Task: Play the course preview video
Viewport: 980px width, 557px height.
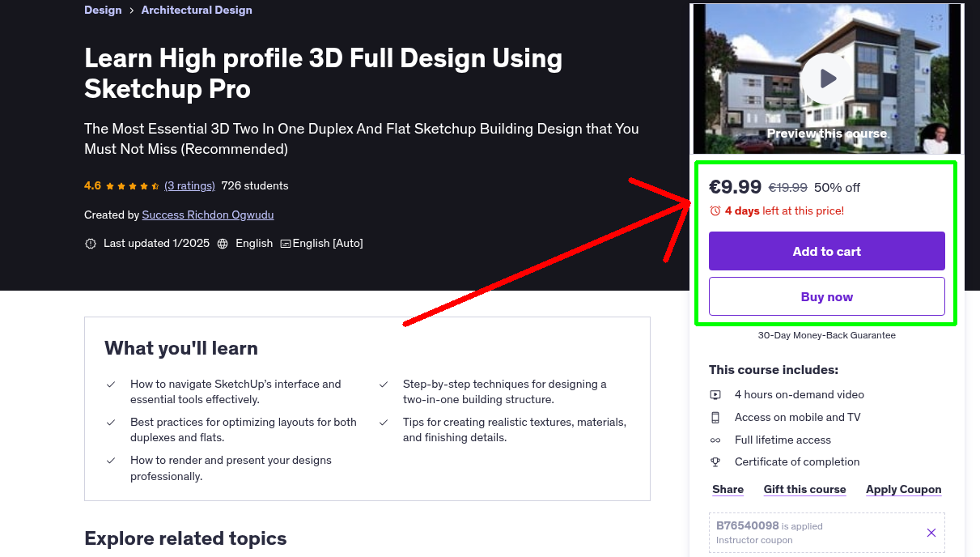Action: click(827, 79)
